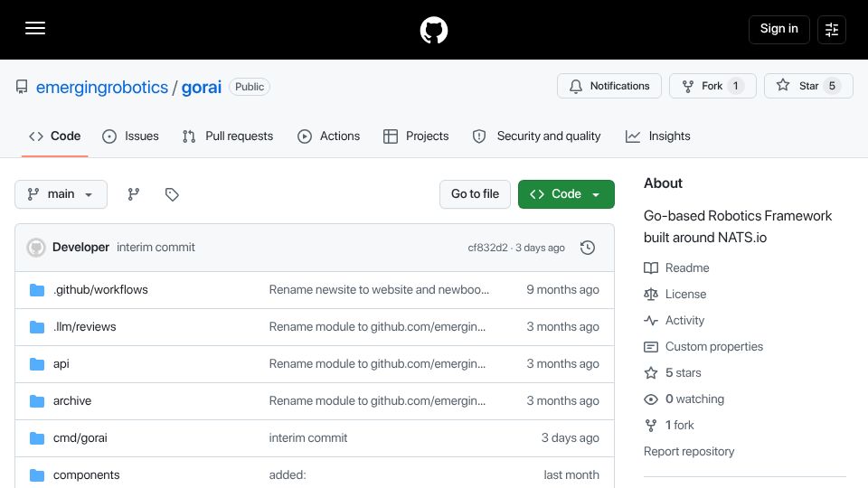Click the archive folder icon
Screen dimensions: 868x488
click(x=37, y=401)
